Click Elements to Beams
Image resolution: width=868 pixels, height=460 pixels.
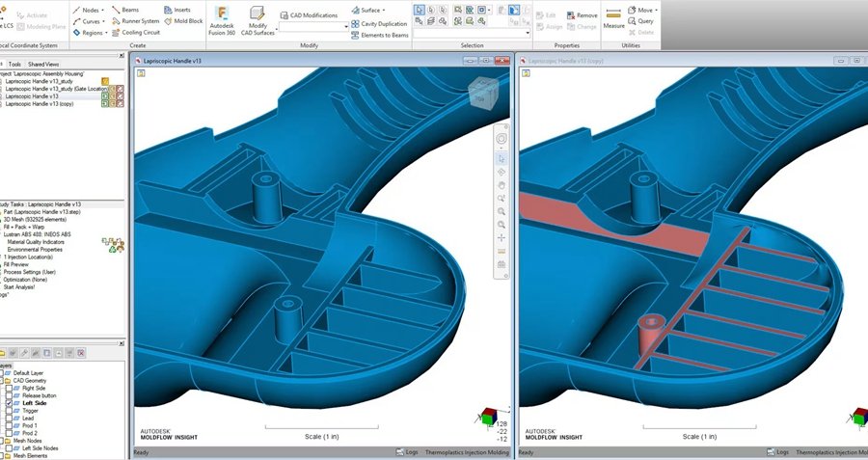380,35
